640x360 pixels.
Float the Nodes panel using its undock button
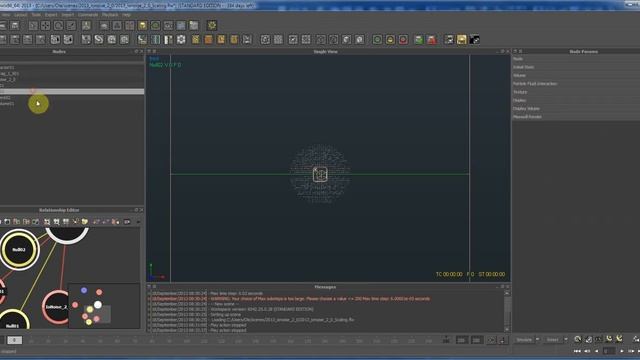pos(136,51)
